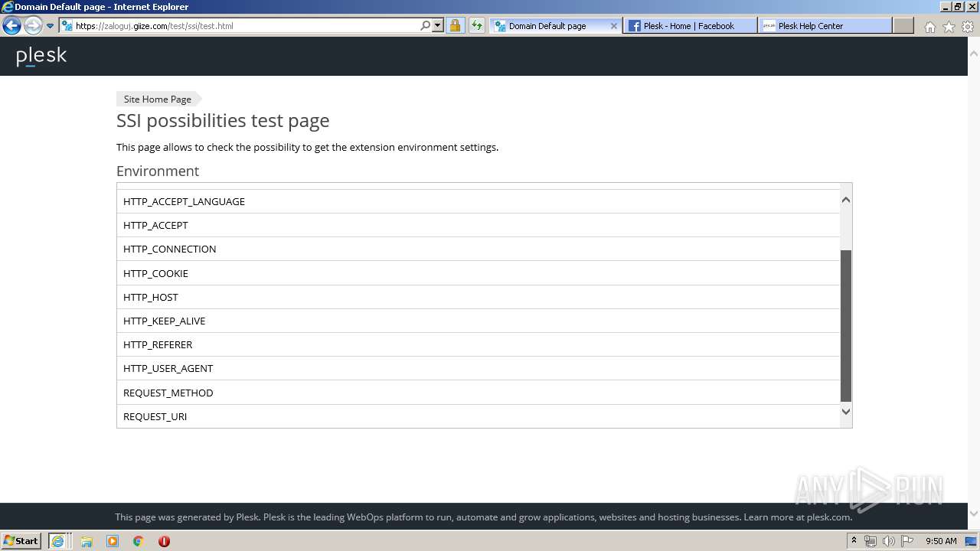
Task: Open the recent pages dropdown arrow
Action: pos(50,26)
